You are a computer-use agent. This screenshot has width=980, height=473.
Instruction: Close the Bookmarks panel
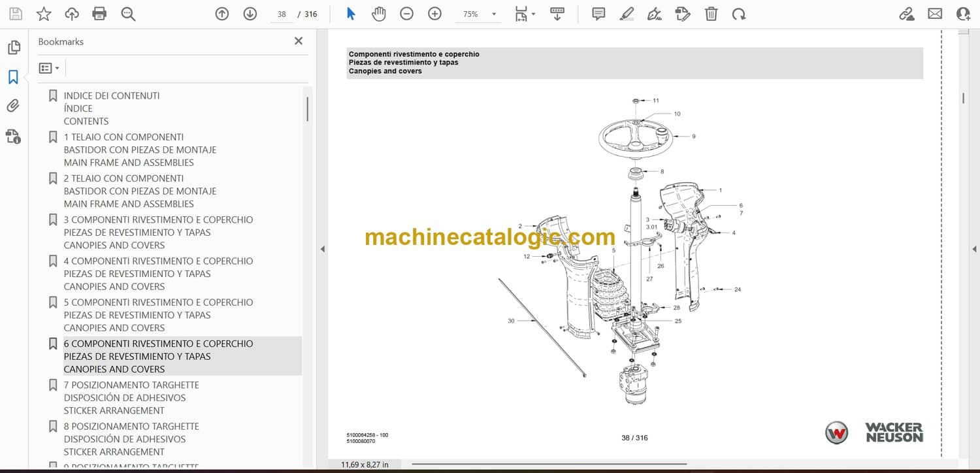pyautogui.click(x=299, y=41)
